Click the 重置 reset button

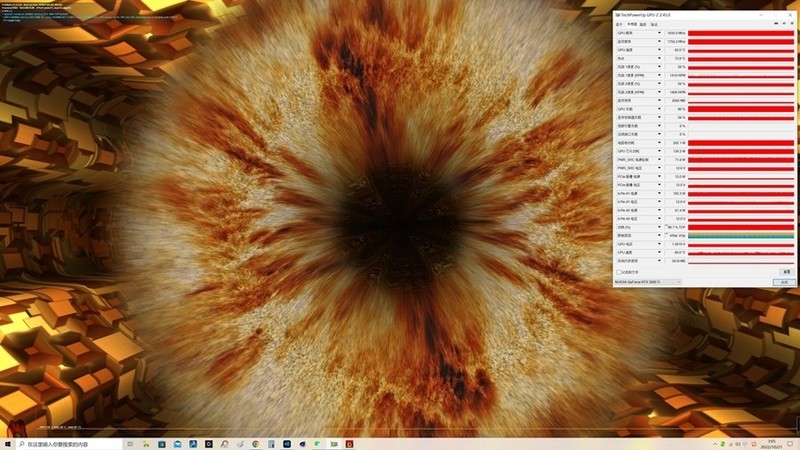(786, 272)
